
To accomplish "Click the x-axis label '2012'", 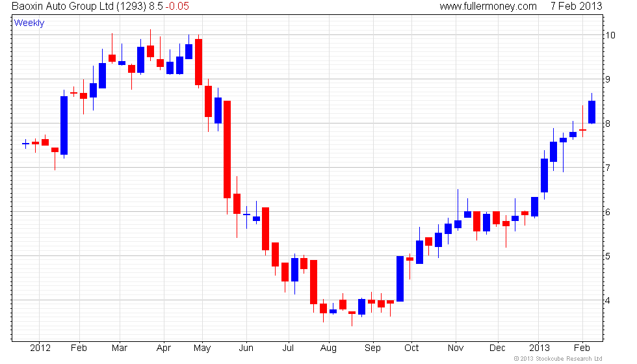I will click(40, 348).
